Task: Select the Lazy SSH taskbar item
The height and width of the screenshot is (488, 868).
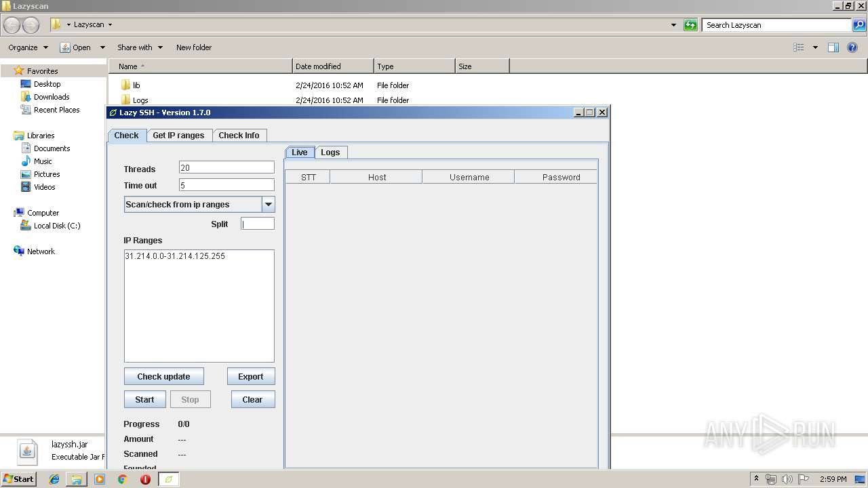Action: click(x=169, y=479)
